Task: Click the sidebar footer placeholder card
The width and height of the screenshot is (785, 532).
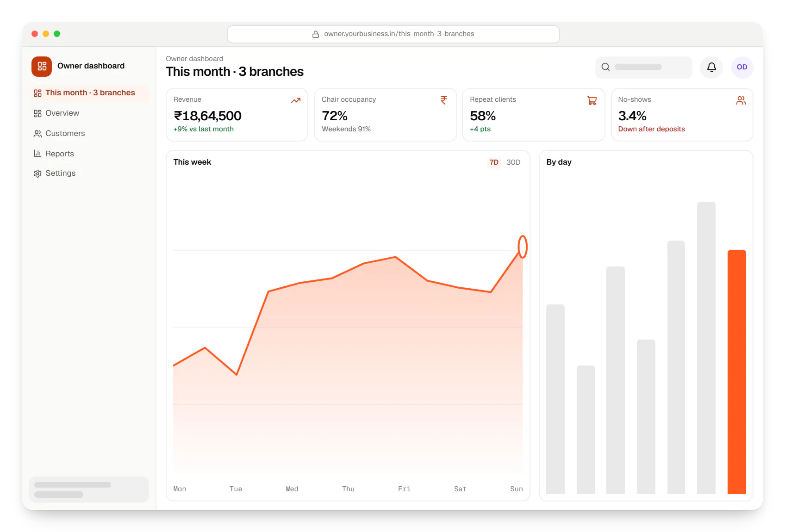Action: 89,489
